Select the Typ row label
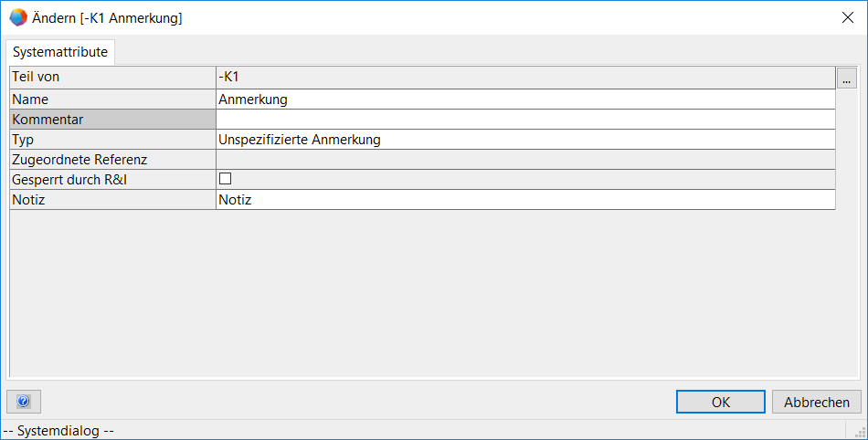868x440 pixels. pos(112,140)
